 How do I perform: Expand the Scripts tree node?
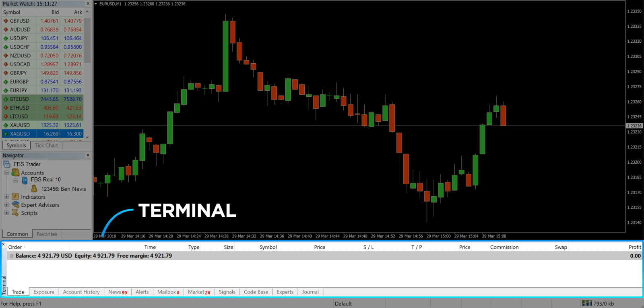pos(6,213)
